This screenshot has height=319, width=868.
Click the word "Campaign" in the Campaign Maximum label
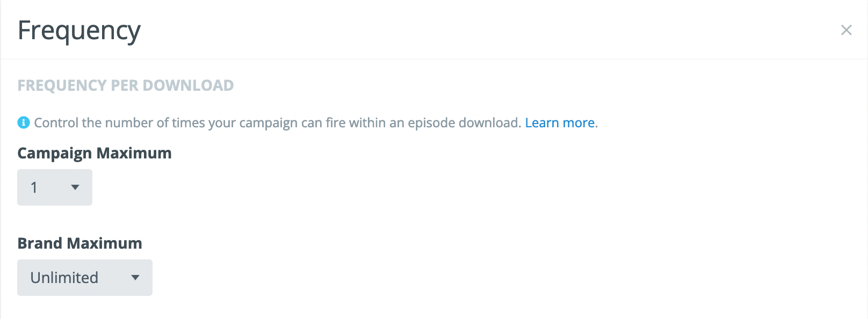pyautogui.click(x=55, y=154)
